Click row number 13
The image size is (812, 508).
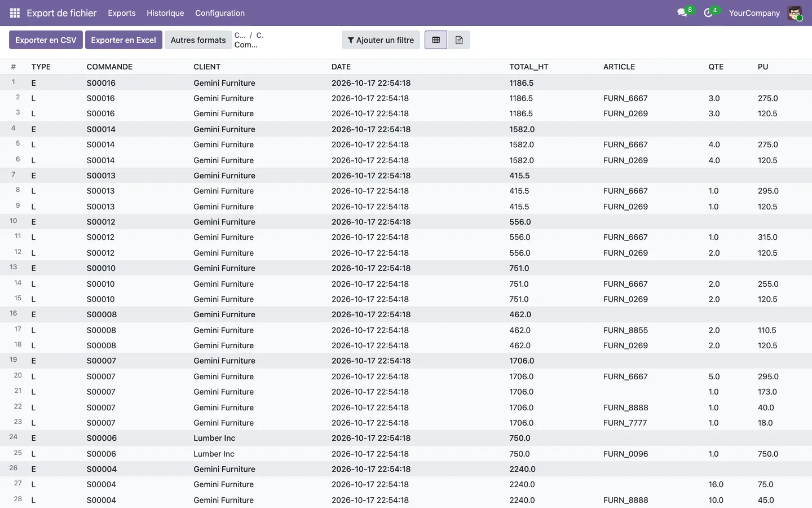14,267
